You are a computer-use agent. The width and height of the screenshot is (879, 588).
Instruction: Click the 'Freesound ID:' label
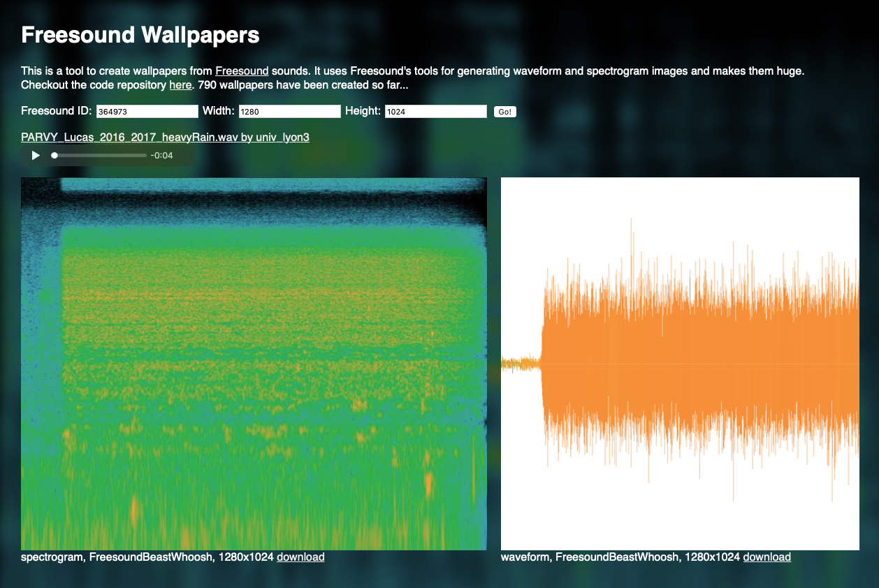(57, 111)
